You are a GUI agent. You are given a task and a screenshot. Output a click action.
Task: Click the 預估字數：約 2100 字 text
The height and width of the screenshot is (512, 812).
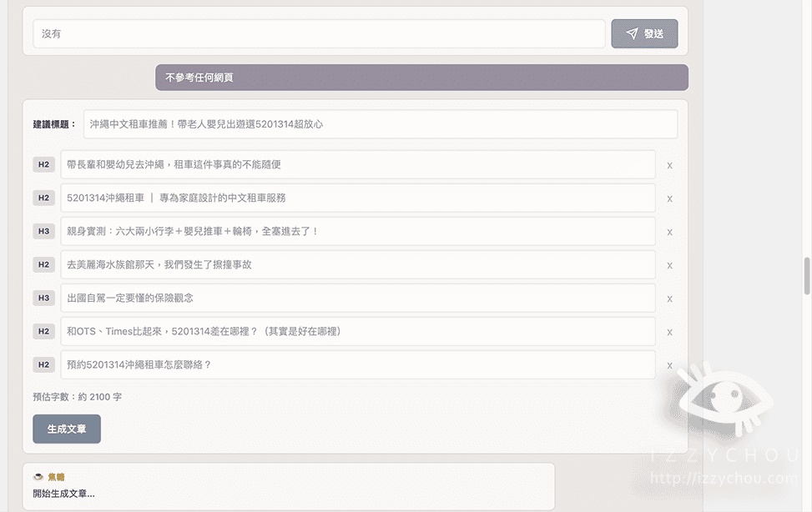77,397
